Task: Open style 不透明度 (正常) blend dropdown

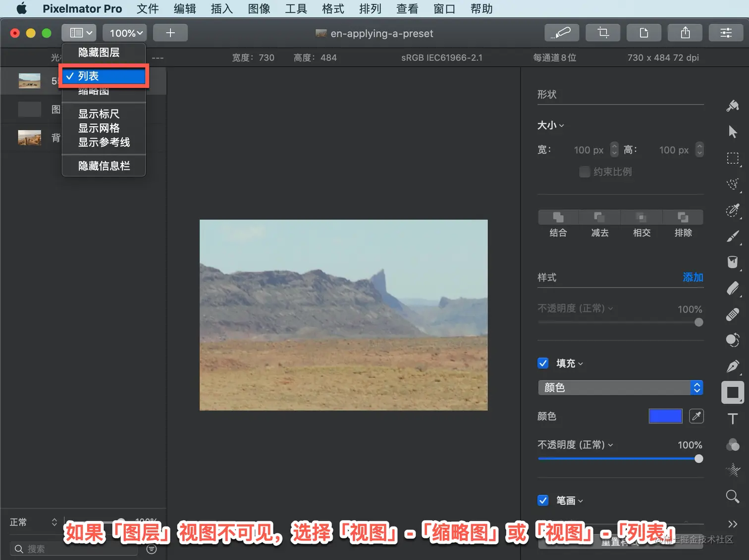Action: pyautogui.click(x=576, y=308)
